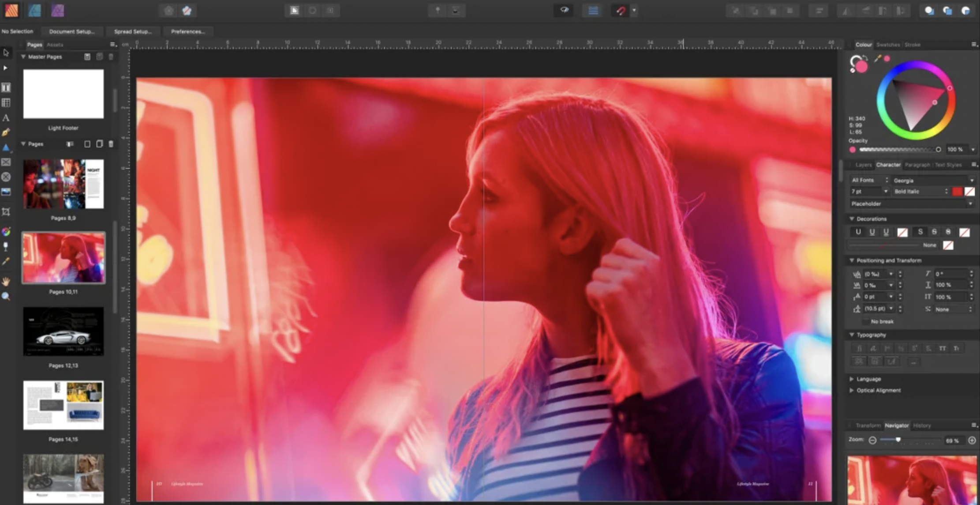This screenshot has height=505, width=980.
Task: Click the red text colour swatch
Action: pos(957,191)
